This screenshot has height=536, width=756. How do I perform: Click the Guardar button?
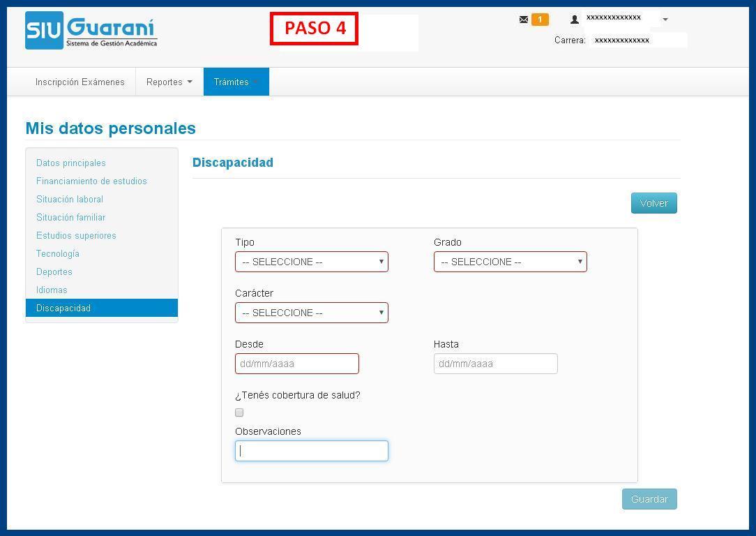point(649,499)
